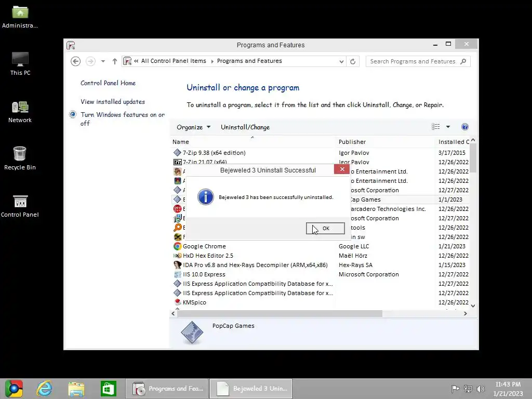Click the Back navigation arrow

coord(76,61)
